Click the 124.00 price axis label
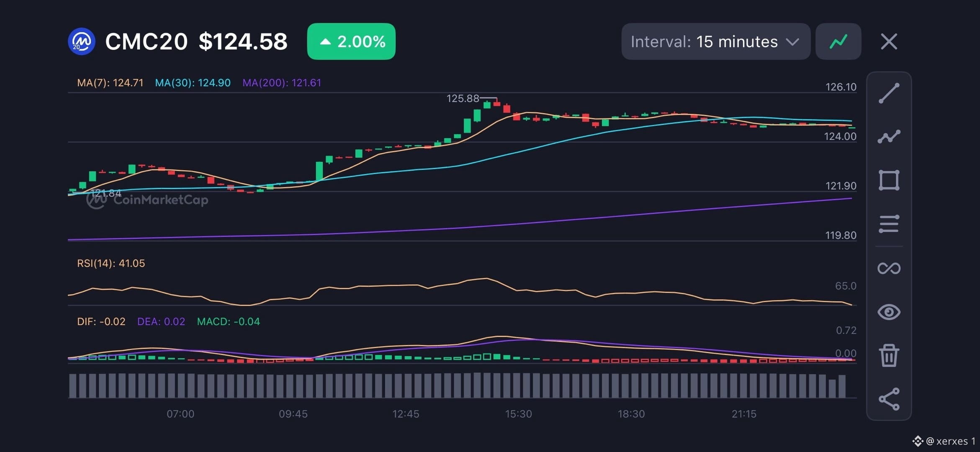This screenshot has width=980, height=452. [840, 136]
